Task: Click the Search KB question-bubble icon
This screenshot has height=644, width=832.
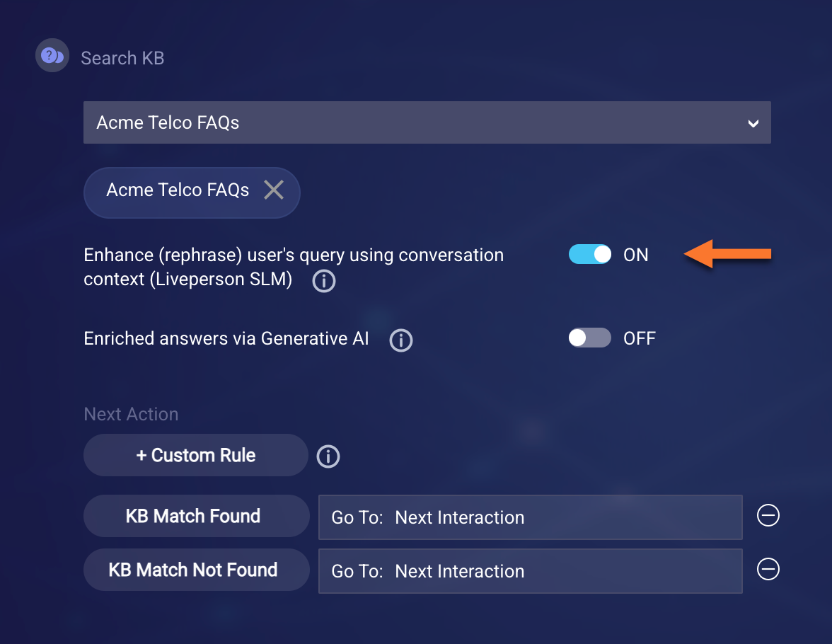Action: coord(52,56)
